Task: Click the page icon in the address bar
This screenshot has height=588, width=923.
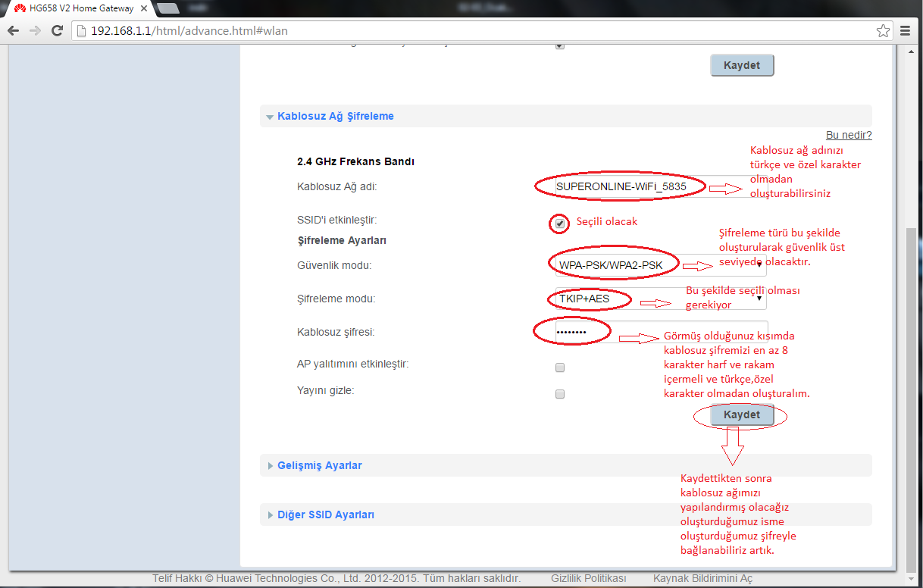Action: (82, 31)
